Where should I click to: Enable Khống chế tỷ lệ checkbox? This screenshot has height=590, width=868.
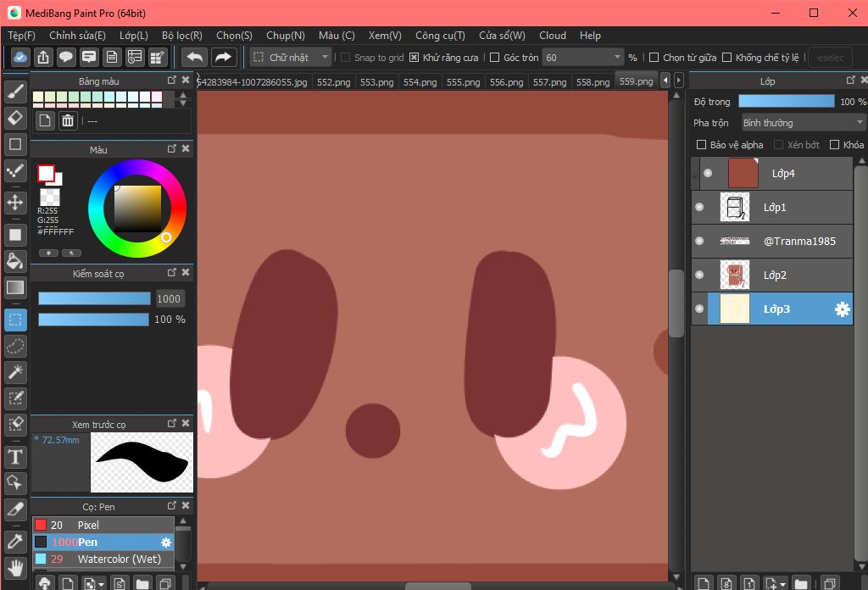pyautogui.click(x=726, y=58)
